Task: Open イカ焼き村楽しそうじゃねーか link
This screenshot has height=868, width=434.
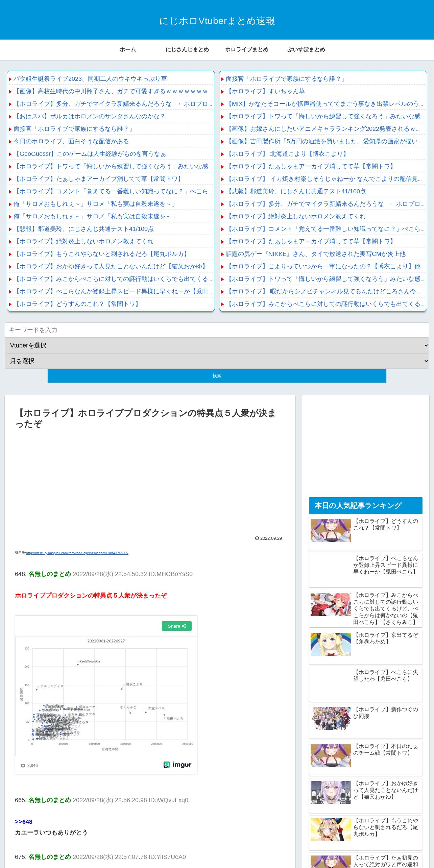Action: [324, 179]
